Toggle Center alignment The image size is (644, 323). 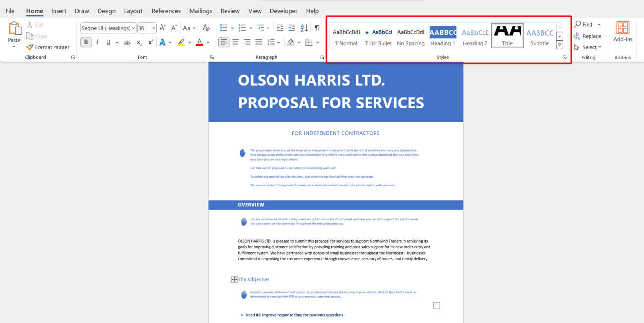(x=236, y=42)
